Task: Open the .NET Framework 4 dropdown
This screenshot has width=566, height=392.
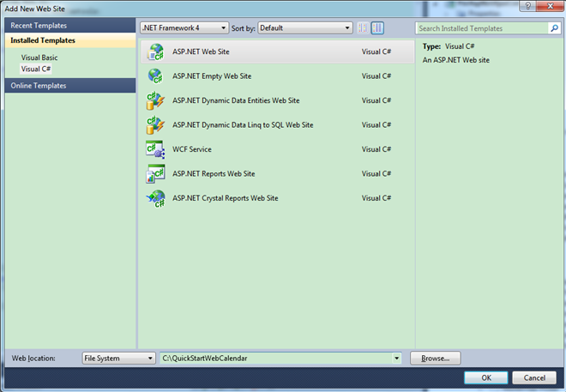Action: click(x=184, y=27)
